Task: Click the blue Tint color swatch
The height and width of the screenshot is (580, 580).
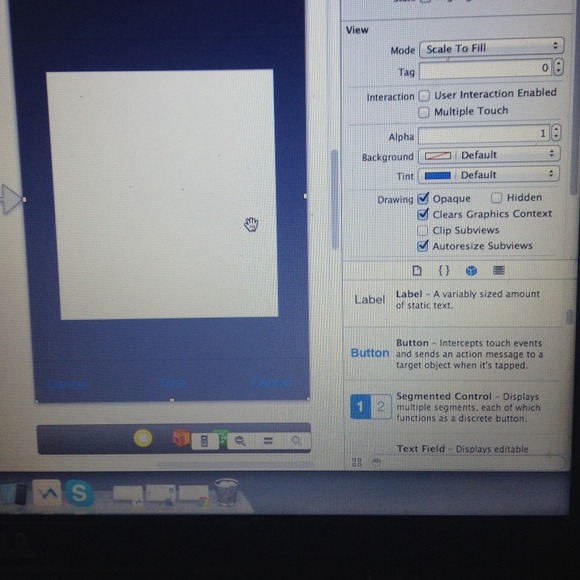Action: point(438,176)
